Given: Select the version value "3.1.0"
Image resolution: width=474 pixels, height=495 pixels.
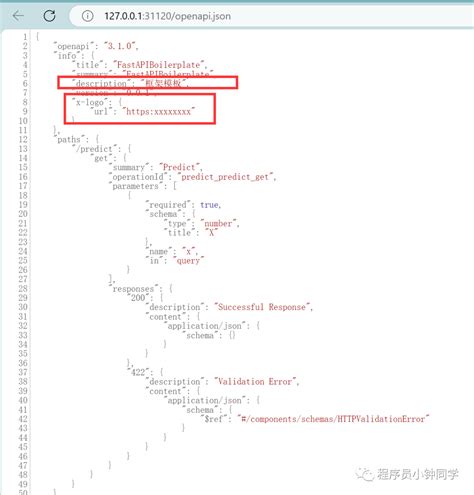Looking at the screenshot, I should click(x=120, y=46).
